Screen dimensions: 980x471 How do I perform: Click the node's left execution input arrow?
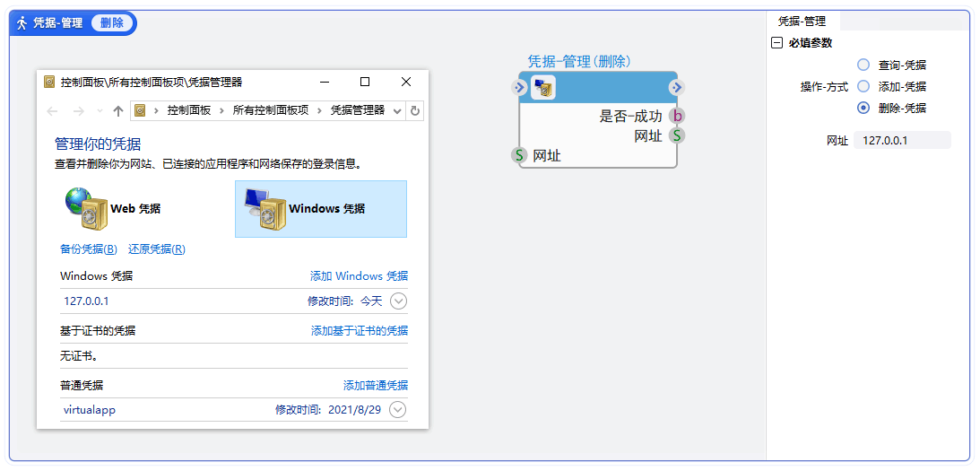tap(519, 87)
